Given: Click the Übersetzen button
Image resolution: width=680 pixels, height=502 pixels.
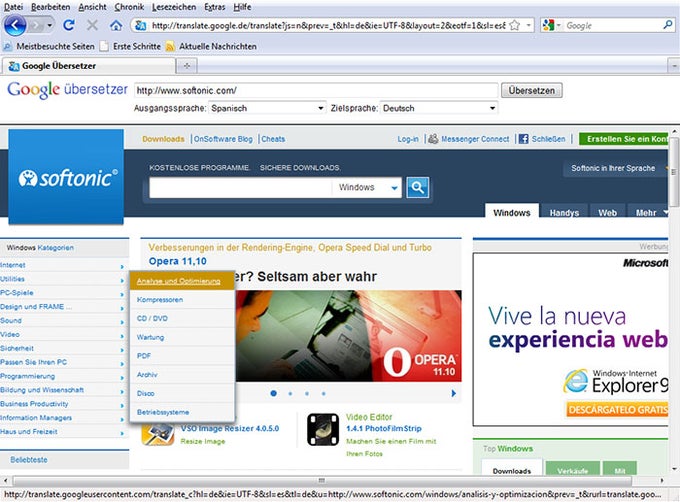Looking at the screenshot, I should click(532, 90).
